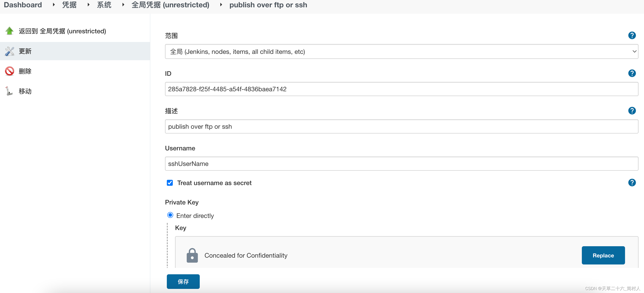Click the Concealed for Confidentiality text
The width and height of the screenshot is (644, 293).
[246, 255]
